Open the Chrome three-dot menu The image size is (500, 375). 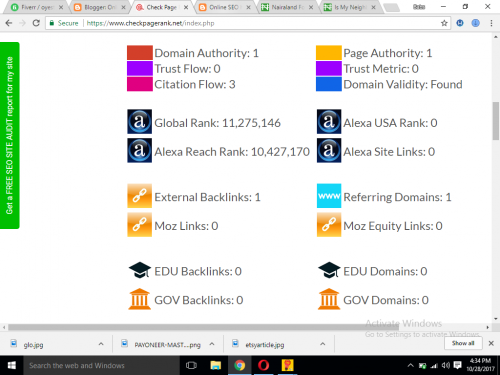point(491,23)
